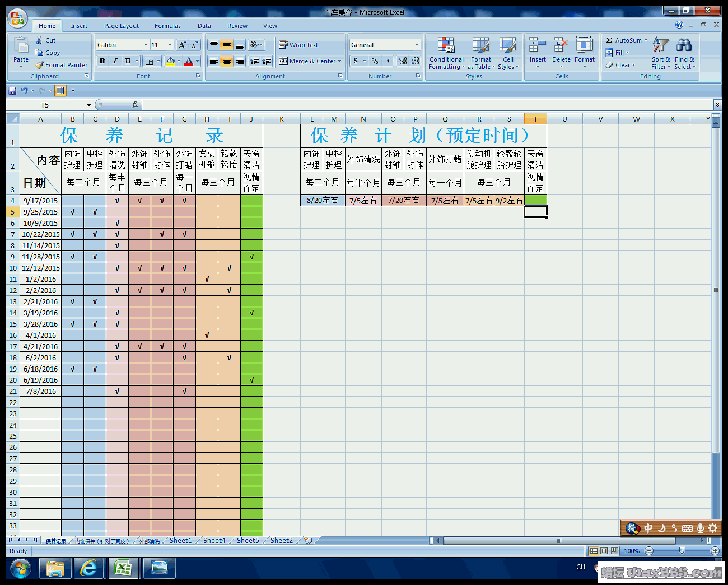Click the AutoSum button
This screenshot has width=728, height=585.
click(626, 40)
